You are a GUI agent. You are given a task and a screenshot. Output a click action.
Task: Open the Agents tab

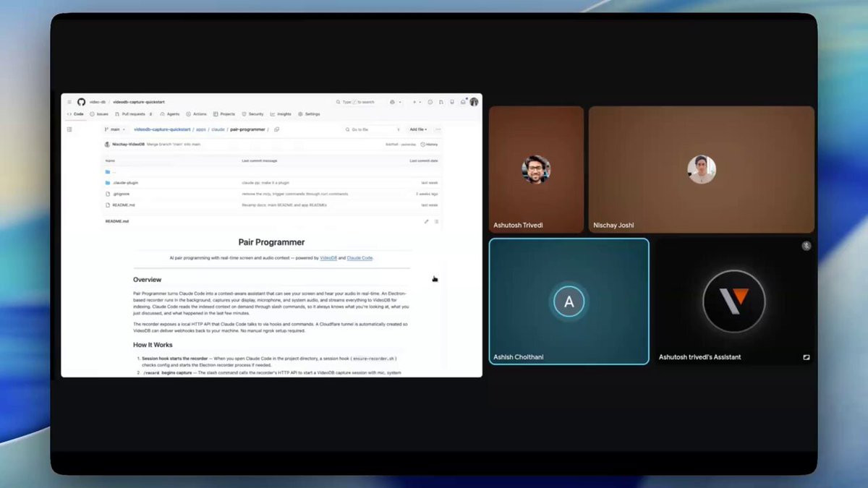pyautogui.click(x=170, y=114)
